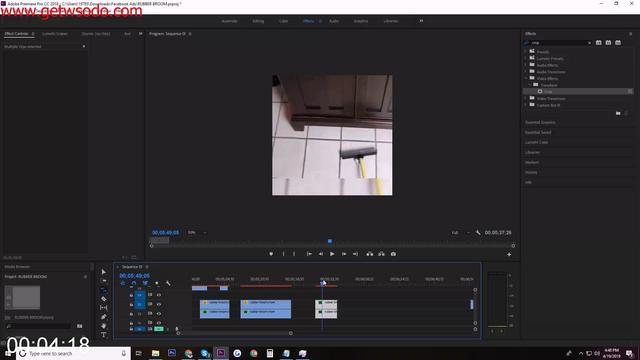Image resolution: width=640 pixels, height=360 pixels.
Task: Open the Editing workspace tab
Action: [258, 21]
